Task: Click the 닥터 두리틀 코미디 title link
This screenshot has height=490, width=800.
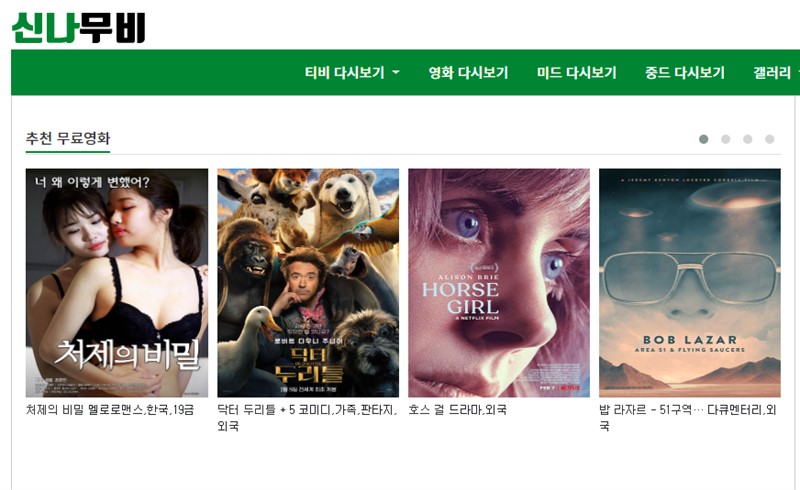Action: pos(307,418)
